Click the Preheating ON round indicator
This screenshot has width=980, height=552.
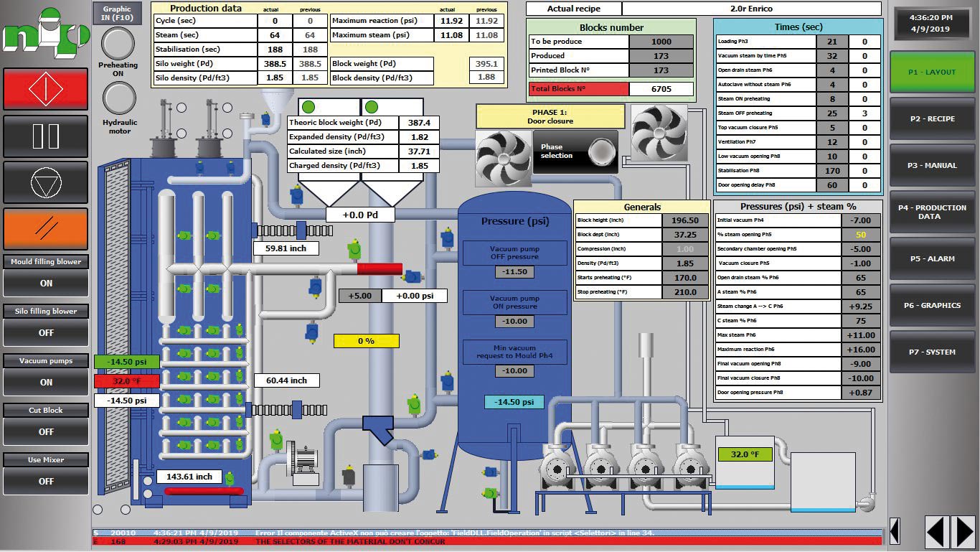tap(118, 44)
